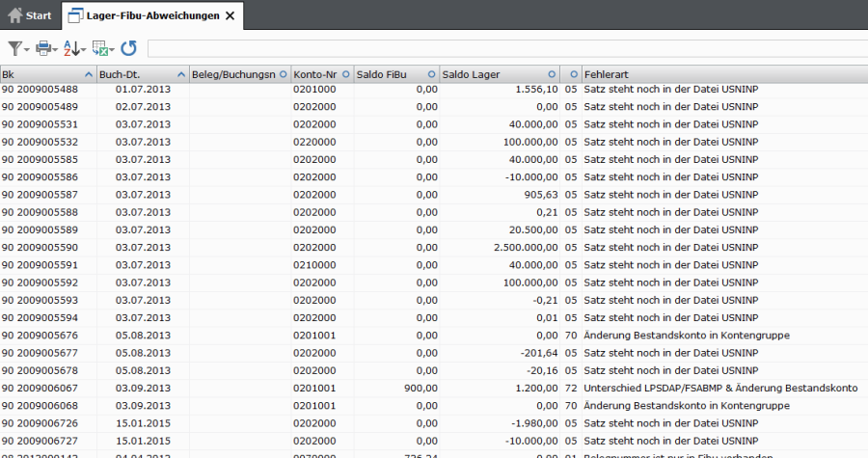Click the Buch-Dt. column ascending sort arrow

point(181,74)
